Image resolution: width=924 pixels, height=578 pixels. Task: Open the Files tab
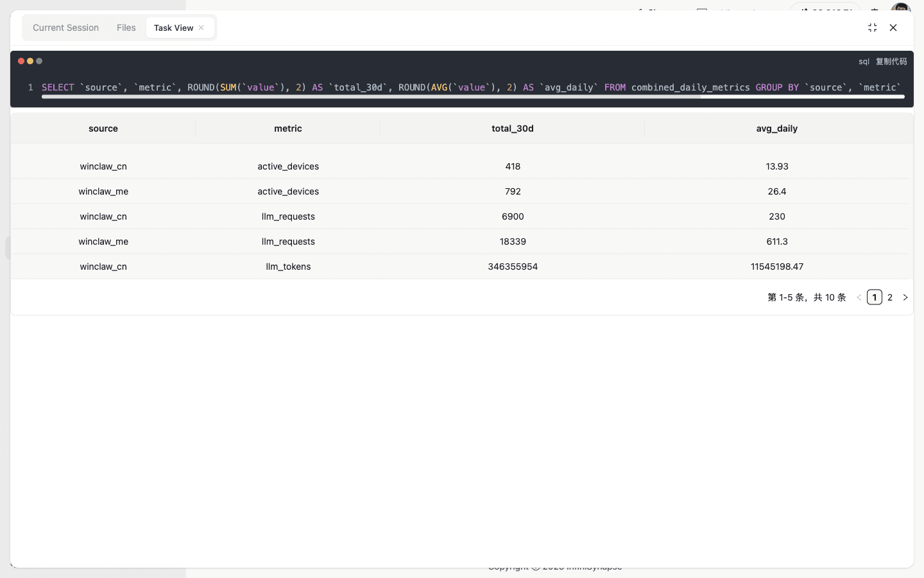coord(126,28)
